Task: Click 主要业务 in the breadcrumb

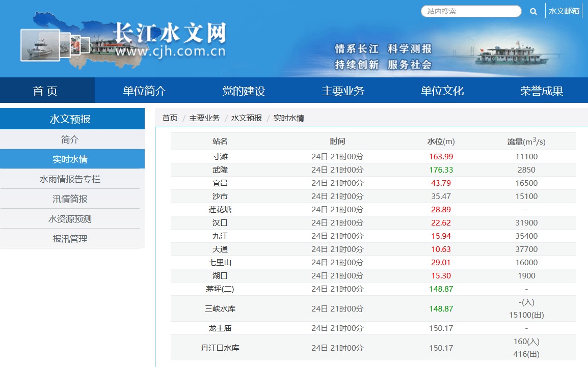Action: 204,118
